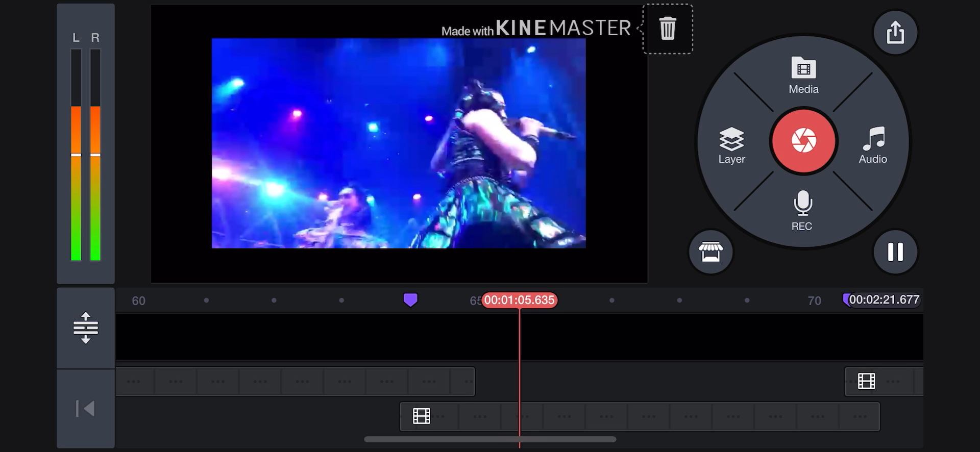Screen dimensions: 980x452
Task: Open the KineMaster asset store
Action: tap(710, 252)
